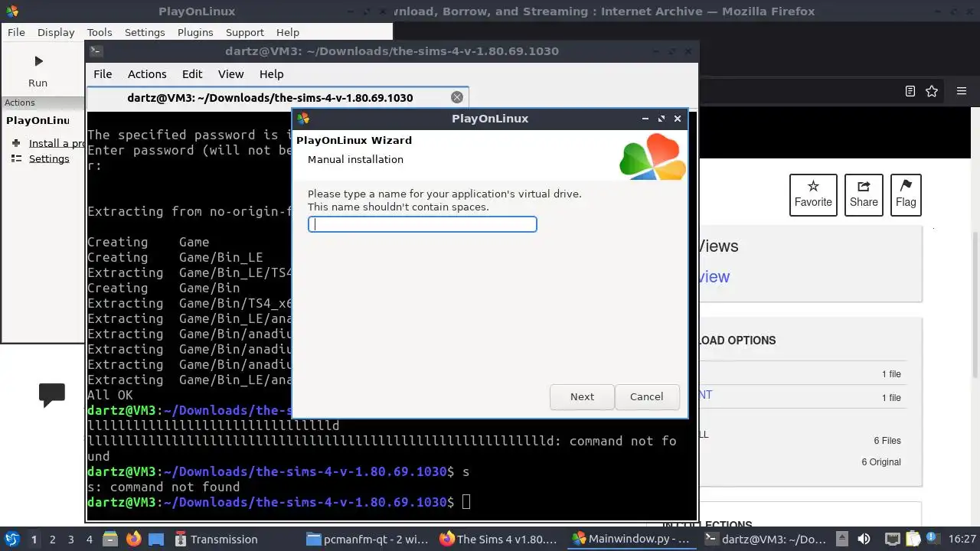Click the Settings list icon in Actions panel
Screen dimensions: 980x551
(16, 158)
